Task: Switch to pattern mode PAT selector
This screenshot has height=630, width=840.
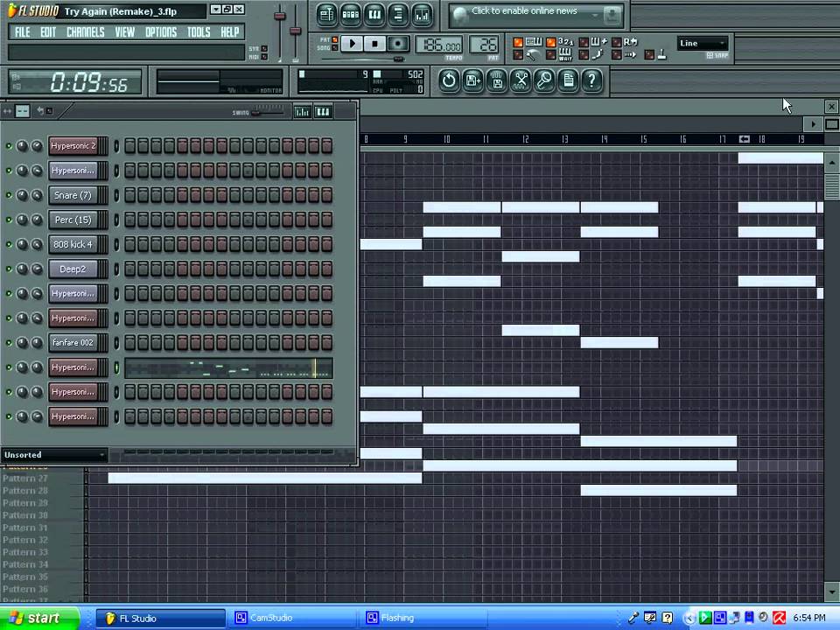Action: pyautogui.click(x=334, y=39)
